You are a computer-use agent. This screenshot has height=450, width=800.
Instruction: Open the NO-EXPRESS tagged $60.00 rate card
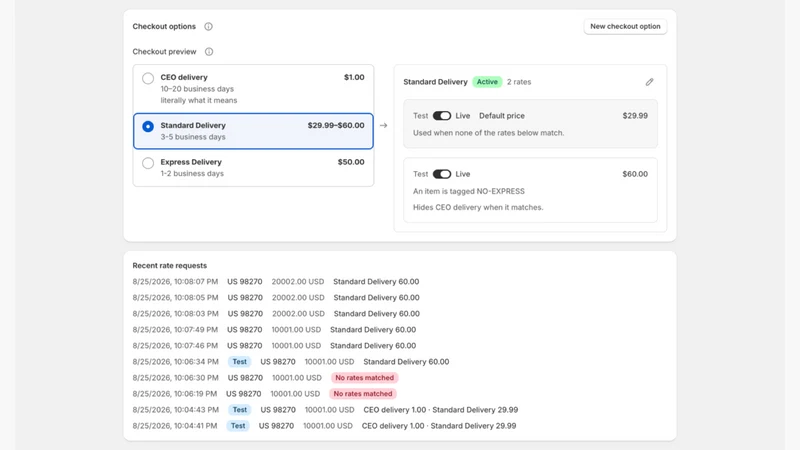click(530, 190)
